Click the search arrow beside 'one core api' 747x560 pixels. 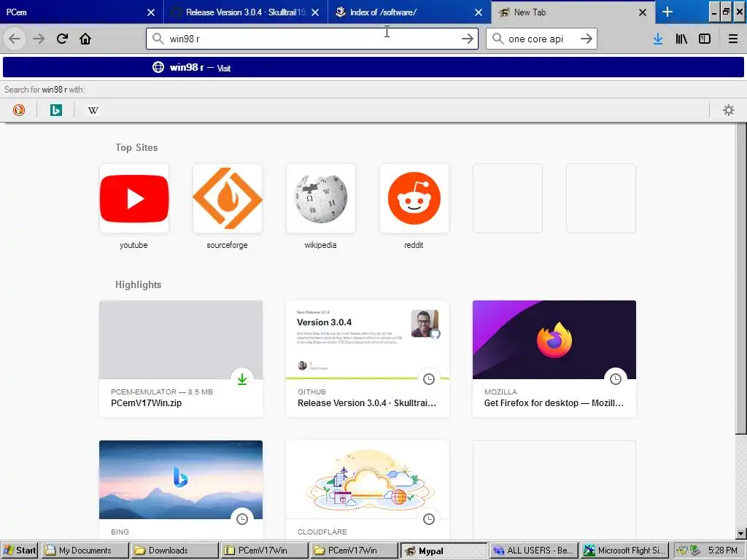(587, 39)
